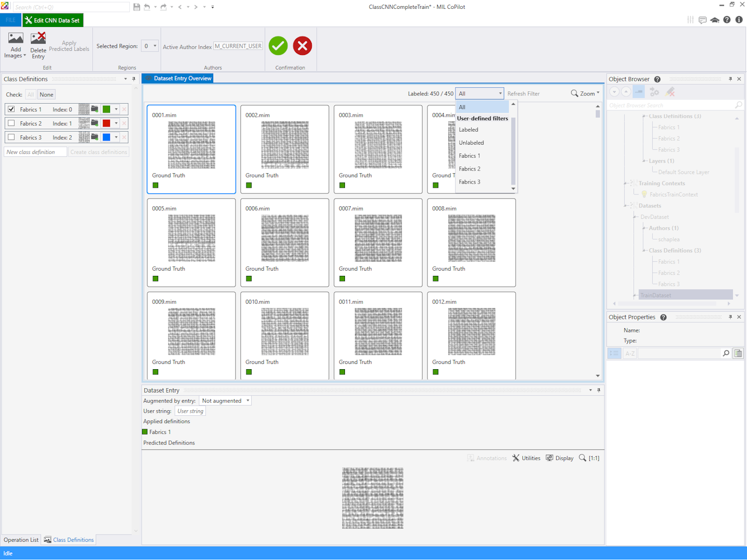Select Unlabeled from the filter list
This screenshot has width=747, height=560.
tap(471, 143)
